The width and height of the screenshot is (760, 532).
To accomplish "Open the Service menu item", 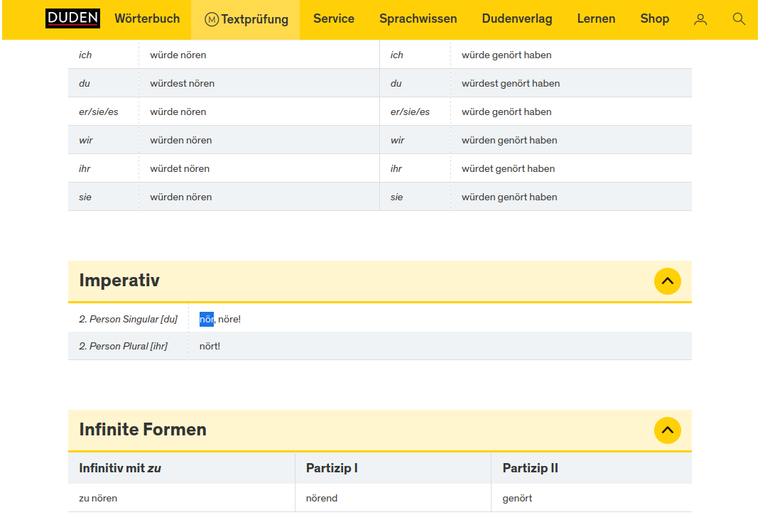I will pos(333,19).
